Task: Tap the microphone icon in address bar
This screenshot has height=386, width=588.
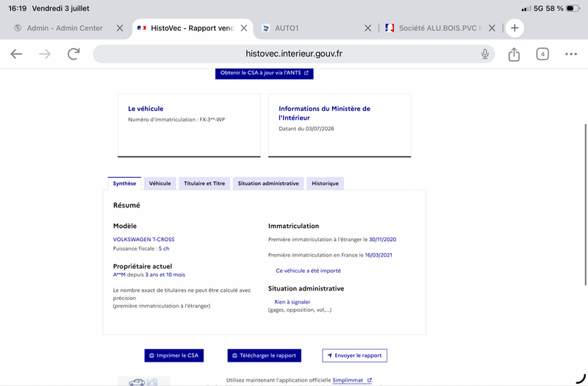Action: [485, 54]
